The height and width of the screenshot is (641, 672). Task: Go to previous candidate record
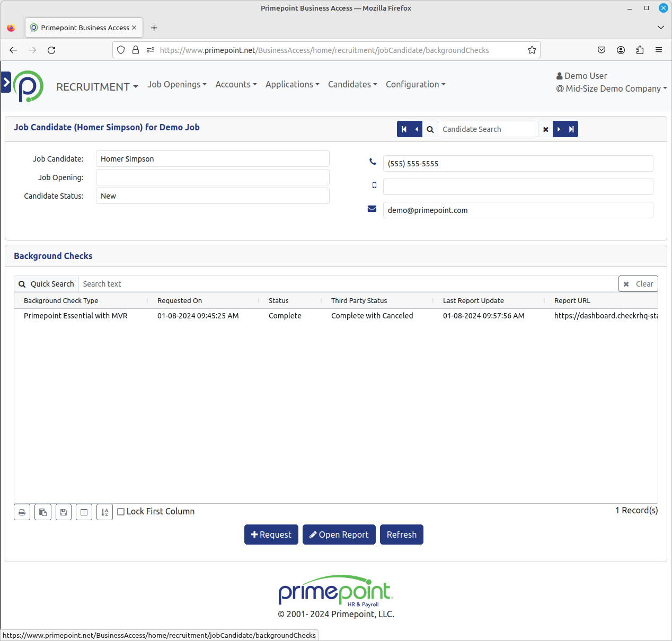click(x=417, y=129)
